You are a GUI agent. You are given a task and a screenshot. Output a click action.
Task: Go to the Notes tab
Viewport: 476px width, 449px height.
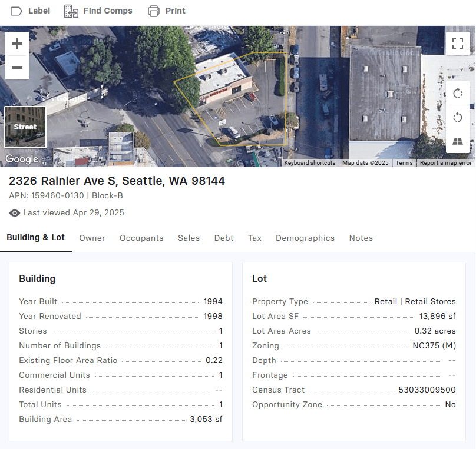click(x=361, y=238)
